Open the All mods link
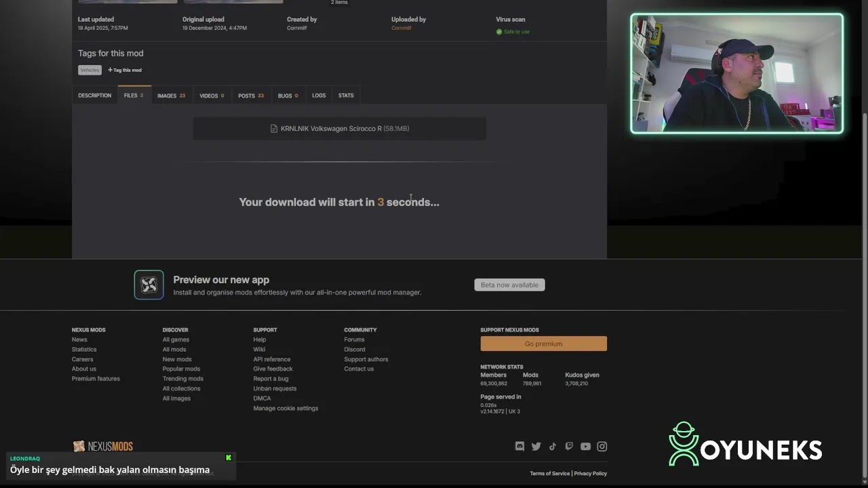 (x=174, y=350)
